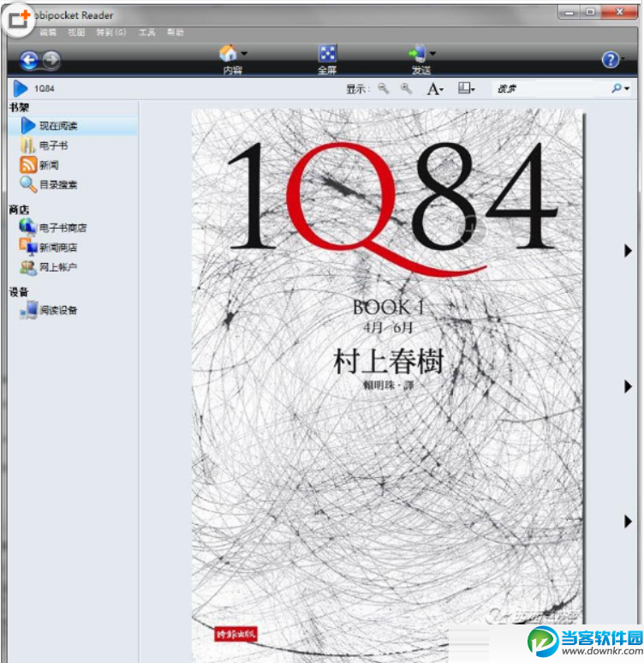The width and height of the screenshot is (644, 663).
Task: Open the dropdown arrow next to 发送
Action: point(432,53)
